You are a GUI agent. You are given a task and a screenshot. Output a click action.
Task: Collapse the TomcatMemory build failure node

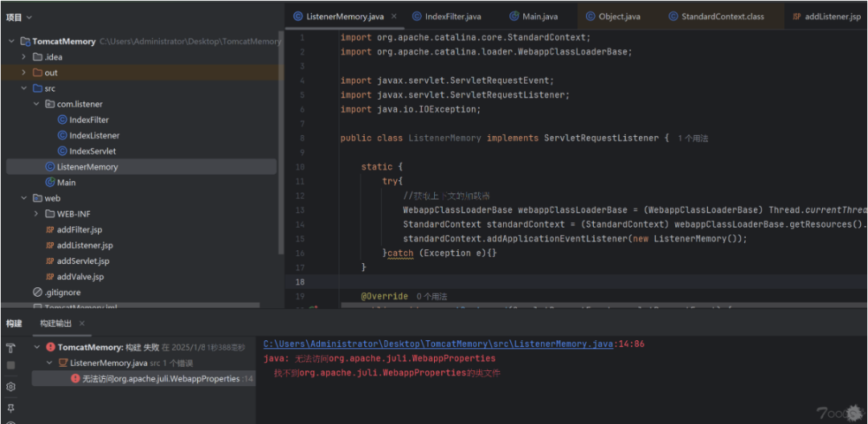(37, 348)
